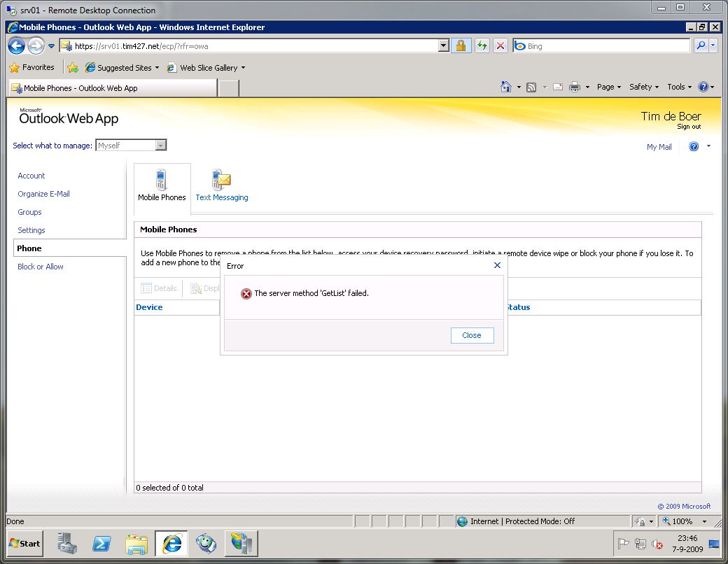Open Server Manager from taskbar
Image resolution: width=728 pixels, height=564 pixels.
tap(67, 543)
